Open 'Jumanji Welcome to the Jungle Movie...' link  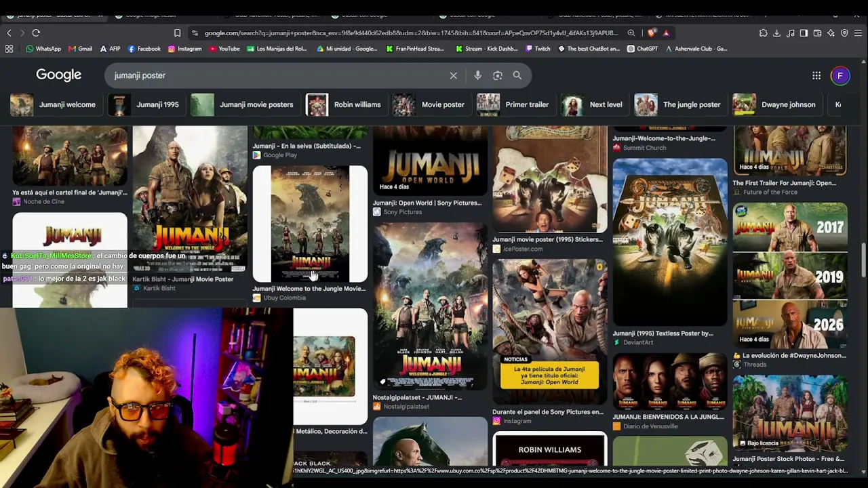pos(309,289)
